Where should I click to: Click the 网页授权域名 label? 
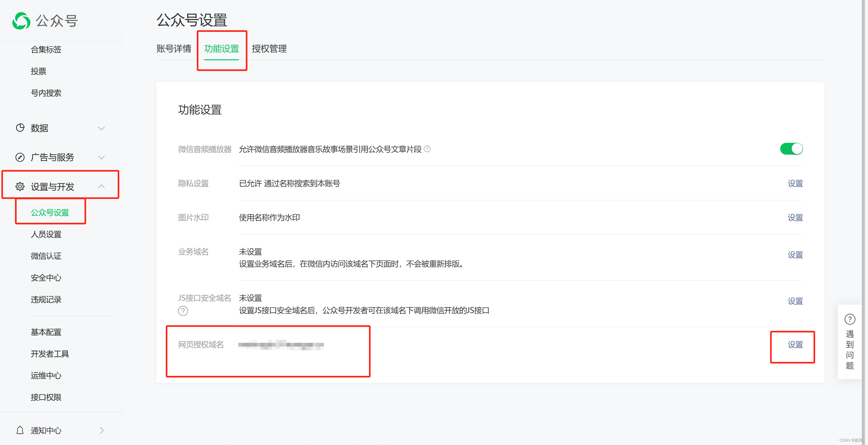[x=201, y=344]
